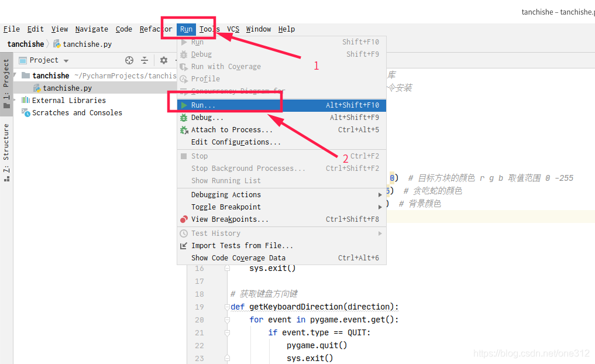The image size is (595, 364).
Task: Click the locate/scroll-from-source target icon
Action: [129, 60]
